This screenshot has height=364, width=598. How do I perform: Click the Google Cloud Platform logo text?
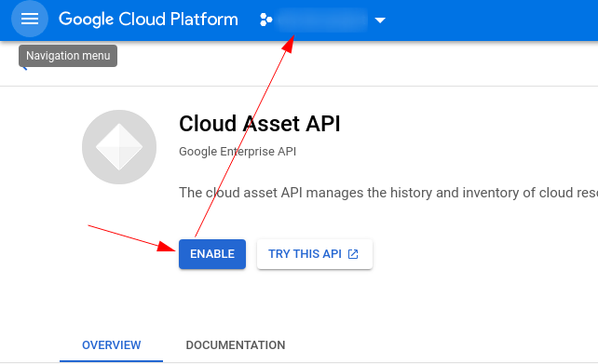148,19
